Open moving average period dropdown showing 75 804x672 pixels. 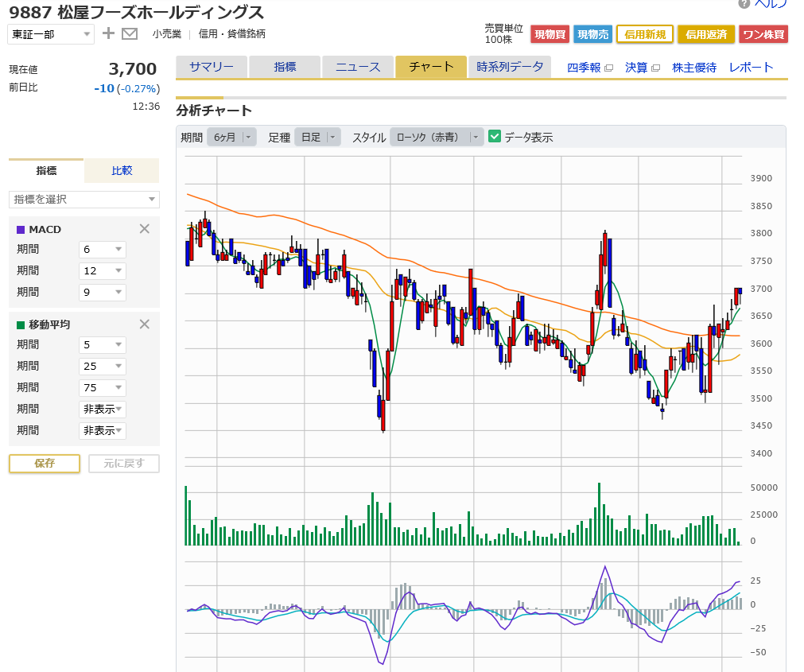coord(103,388)
